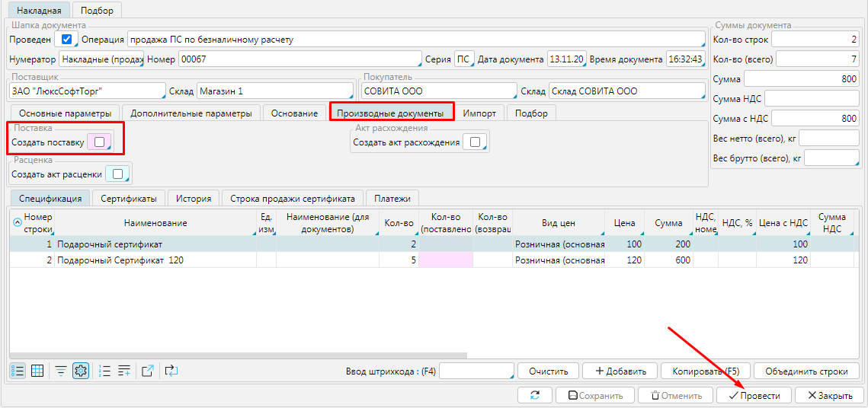This screenshot has height=408, width=868.
Task: Click the Ввод штрихкода input field
Action: [x=476, y=371]
